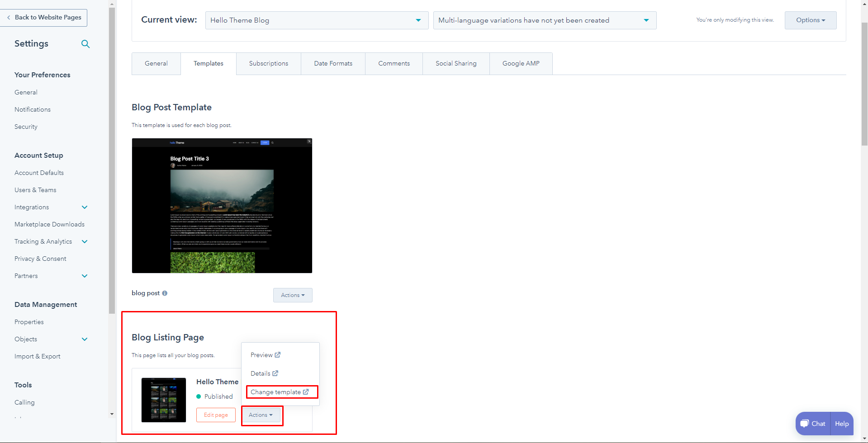868x443 pixels.
Task: Click the Preview external link icon
Action: [278, 355]
